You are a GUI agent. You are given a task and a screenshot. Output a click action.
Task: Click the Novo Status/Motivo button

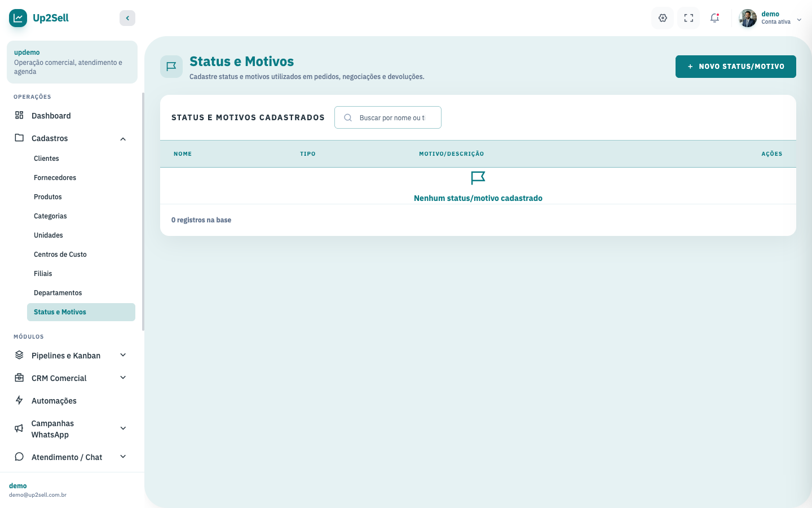[736, 67]
